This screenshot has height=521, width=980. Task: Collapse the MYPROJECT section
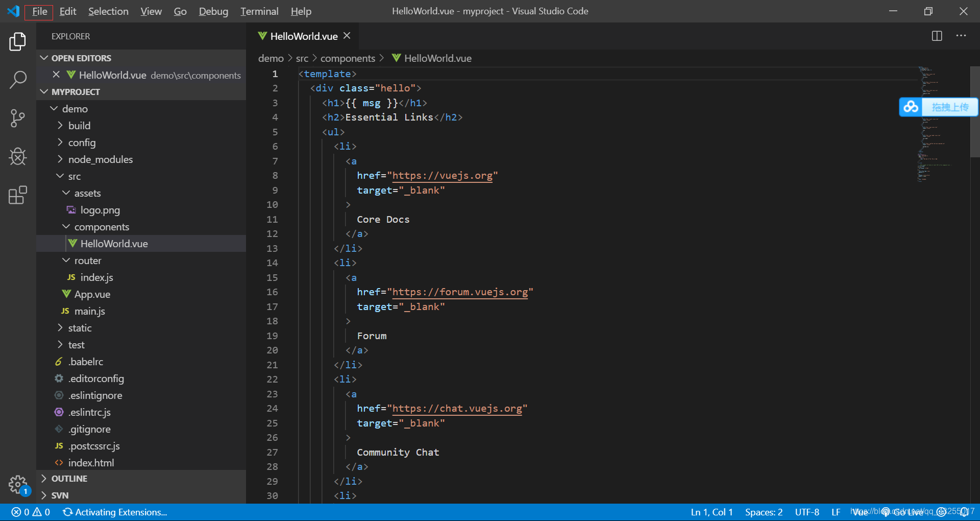click(x=141, y=91)
